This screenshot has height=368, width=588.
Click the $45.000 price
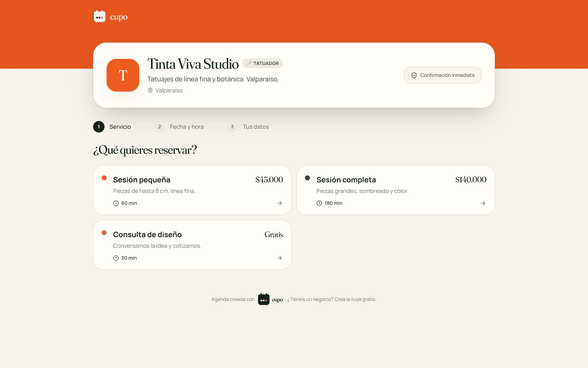(x=269, y=180)
